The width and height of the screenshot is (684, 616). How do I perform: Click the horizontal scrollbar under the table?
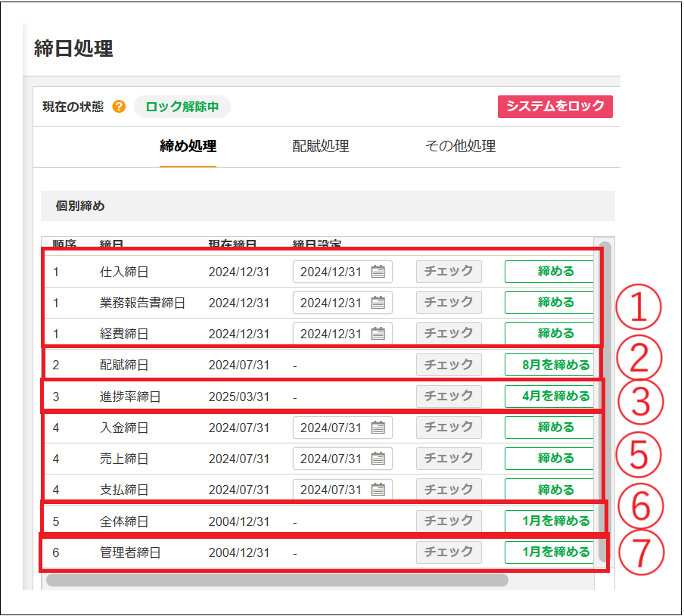277,580
